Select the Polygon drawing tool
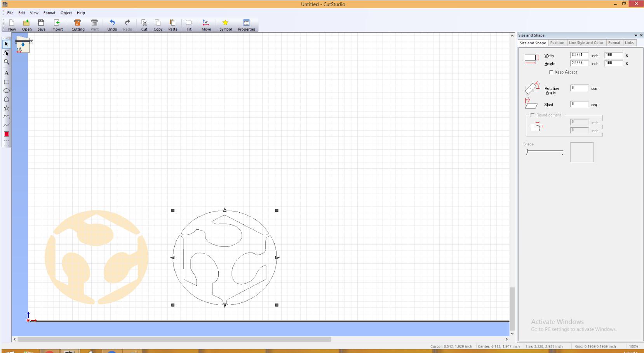644x353 pixels. click(7, 100)
